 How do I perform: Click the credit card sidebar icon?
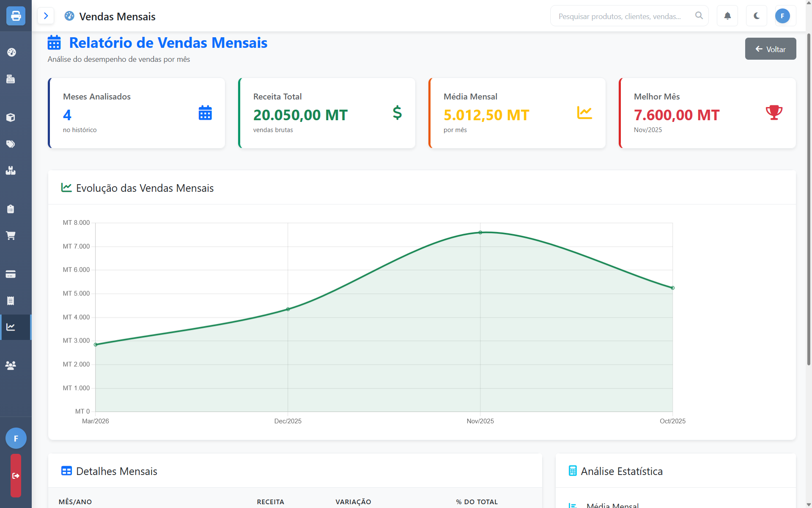[11, 274]
